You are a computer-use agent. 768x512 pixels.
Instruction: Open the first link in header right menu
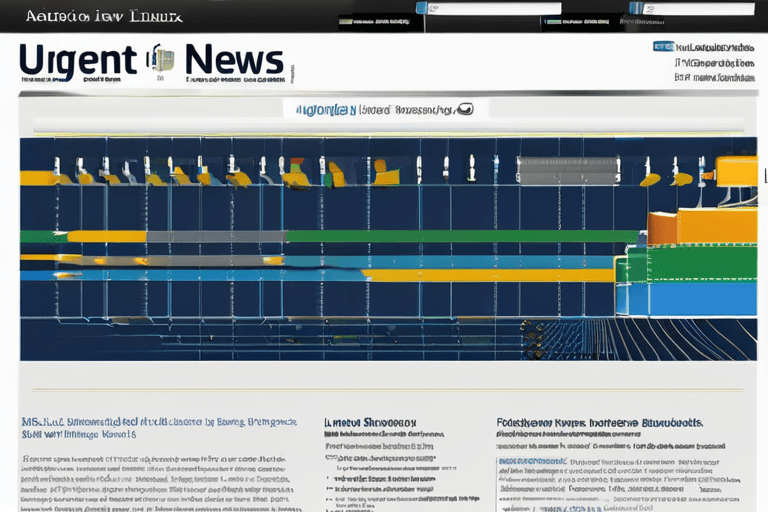click(714, 46)
